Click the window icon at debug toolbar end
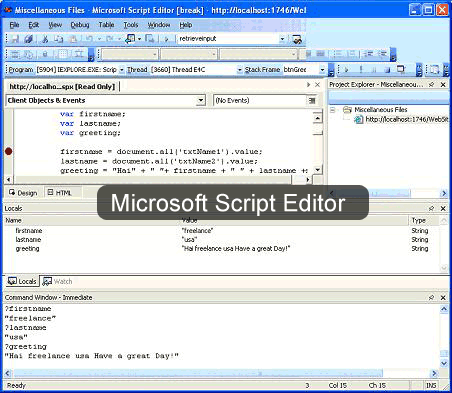The image size is (452, 393). 401,69
